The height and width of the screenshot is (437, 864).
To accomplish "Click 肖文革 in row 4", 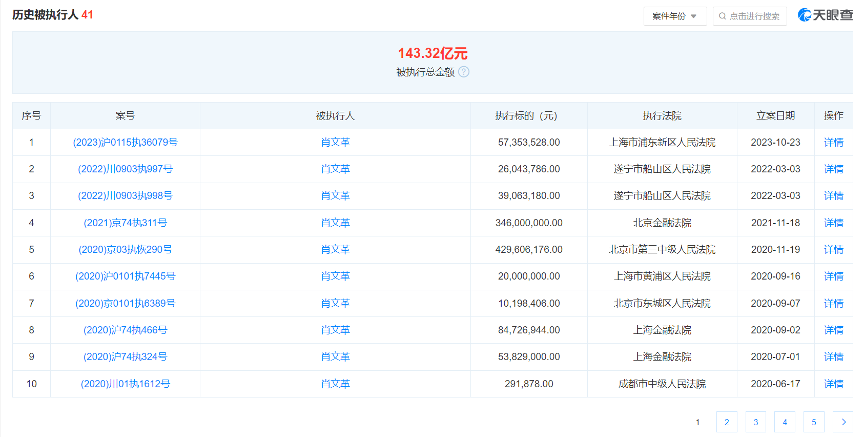I will point(335,223).
